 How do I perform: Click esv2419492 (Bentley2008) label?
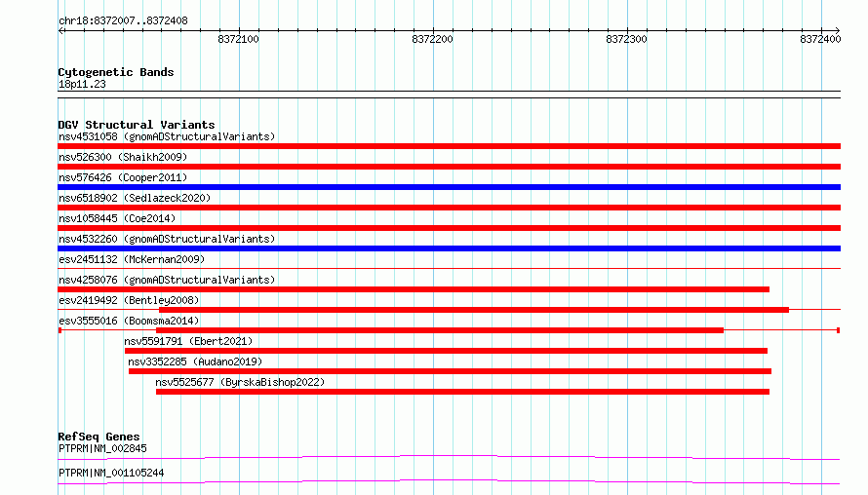pos(129,300)
